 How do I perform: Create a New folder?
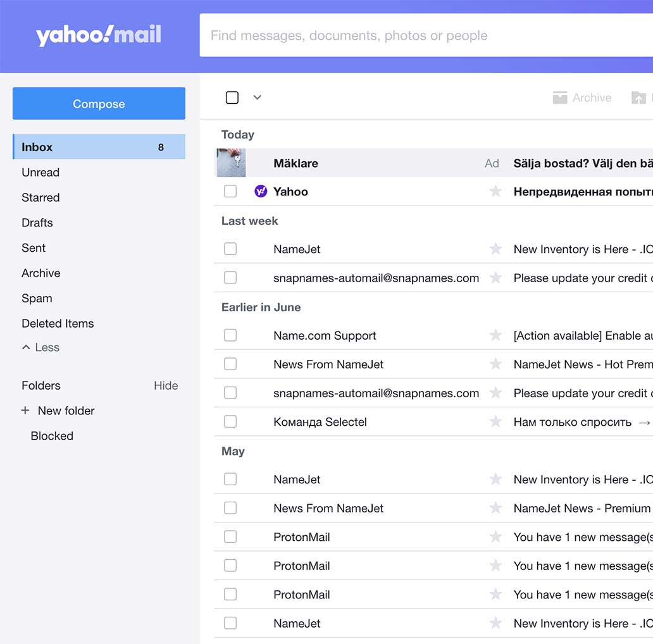coord(66,411)
